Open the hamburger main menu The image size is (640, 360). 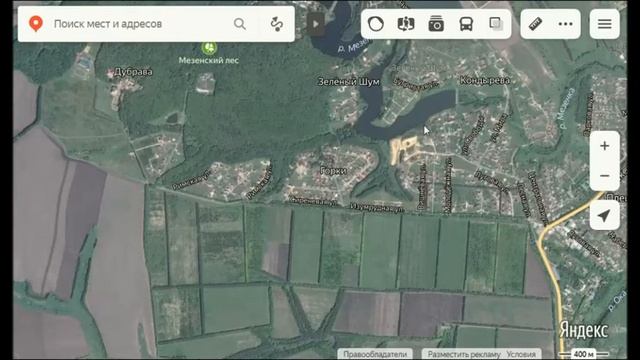(x=604, y=24)
